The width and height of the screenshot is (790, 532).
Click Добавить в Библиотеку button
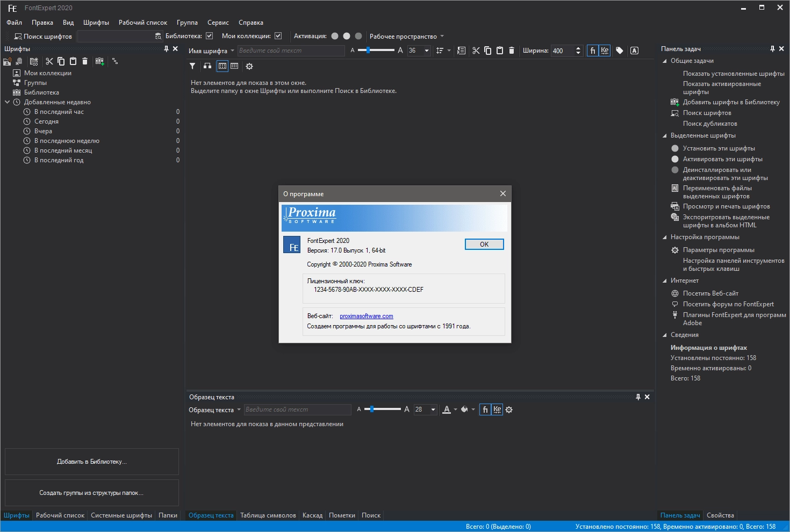click(92, 462)
